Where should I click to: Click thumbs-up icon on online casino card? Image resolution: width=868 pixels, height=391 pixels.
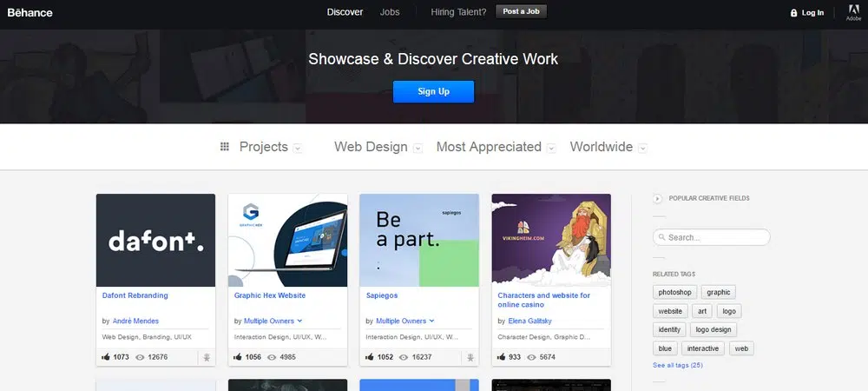point(502,357)
